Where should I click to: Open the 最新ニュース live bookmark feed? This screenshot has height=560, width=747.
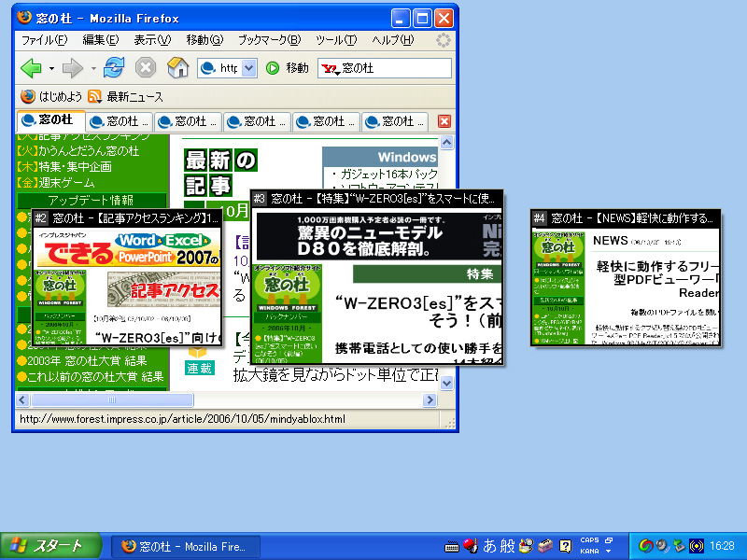(126, 97)
